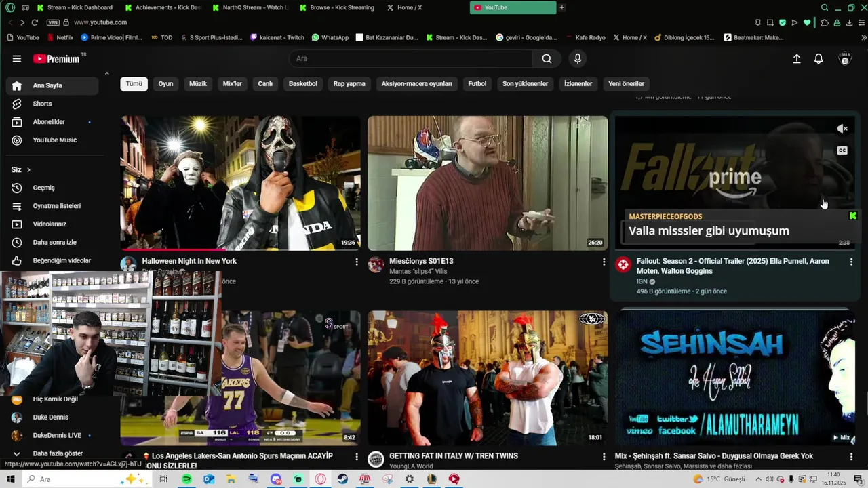Open Kafa Radyo bookmark
This screenshot has height=488, width=868.
tap(585, 37)
